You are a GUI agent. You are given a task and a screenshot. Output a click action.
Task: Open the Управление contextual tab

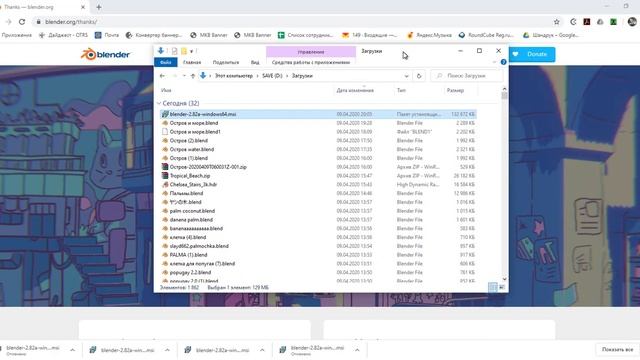pyautogui.click(x=311, y=52)
